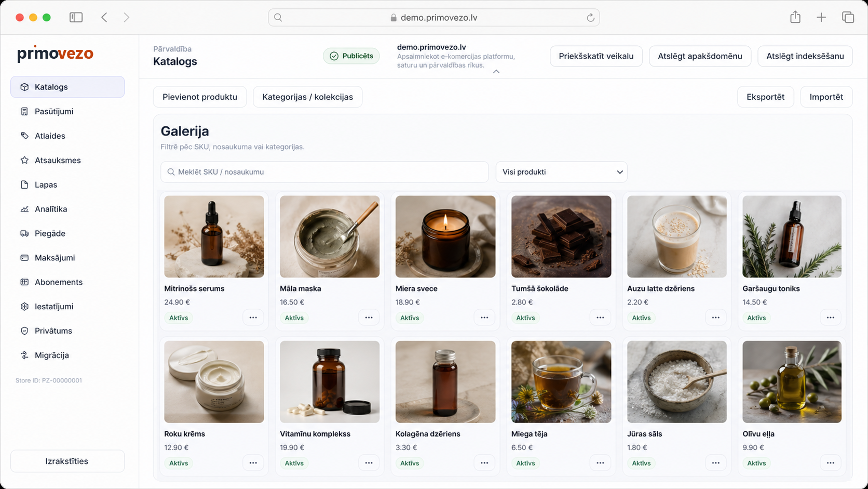Open more options for Roku krēms
The height and width of the screenshot is (489, 868).
coord(253,463)
